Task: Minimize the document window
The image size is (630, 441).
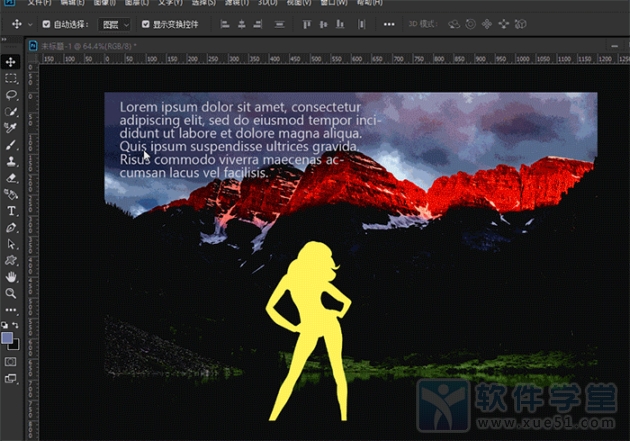Action: (614, 46)
